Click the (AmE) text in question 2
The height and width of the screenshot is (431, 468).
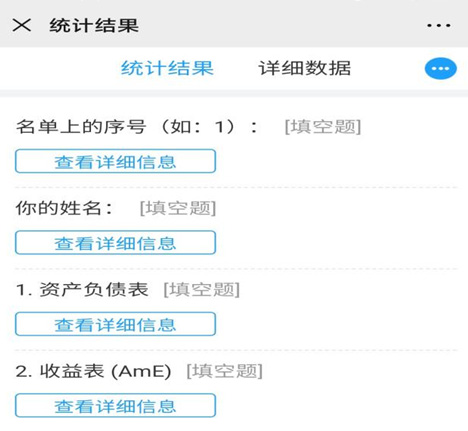[141, 371]
